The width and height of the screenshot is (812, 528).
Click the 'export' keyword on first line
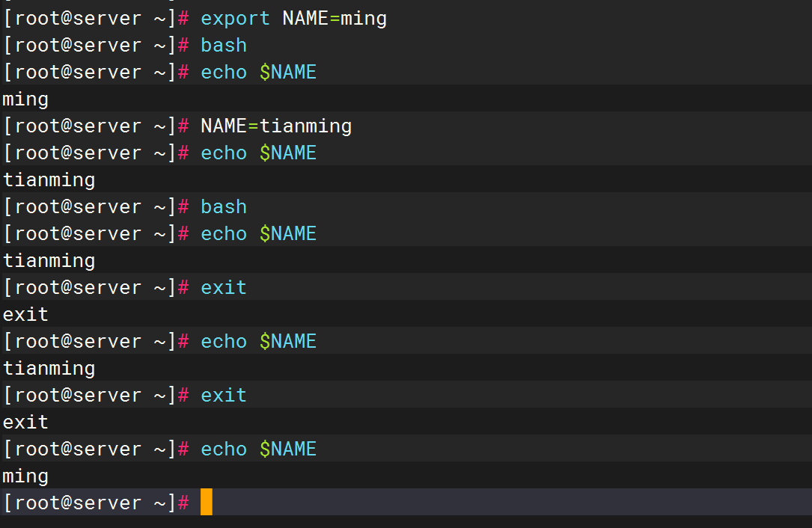click(x=235, y=18)
